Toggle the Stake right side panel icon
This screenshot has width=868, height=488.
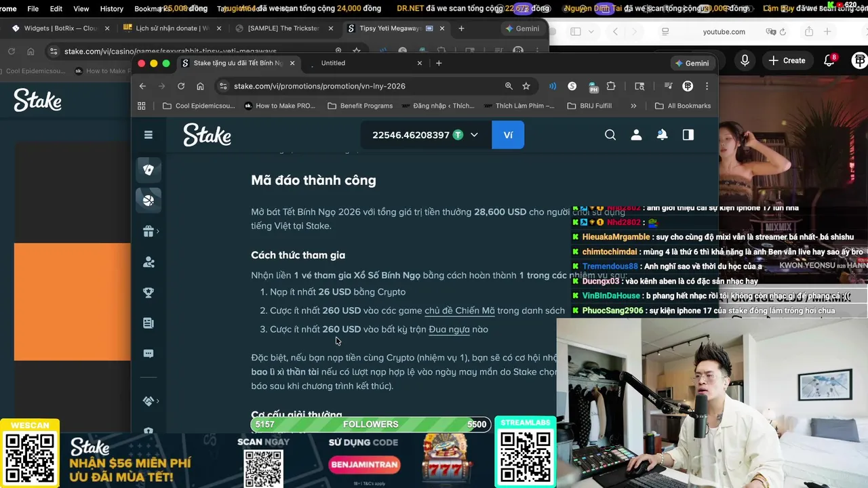pos(688,135)
